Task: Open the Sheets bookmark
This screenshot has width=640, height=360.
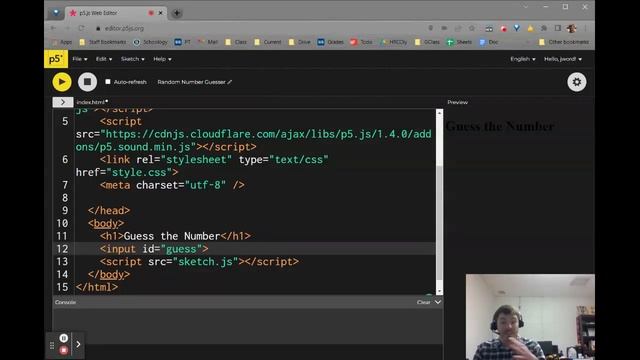Action: click(460, 42)
